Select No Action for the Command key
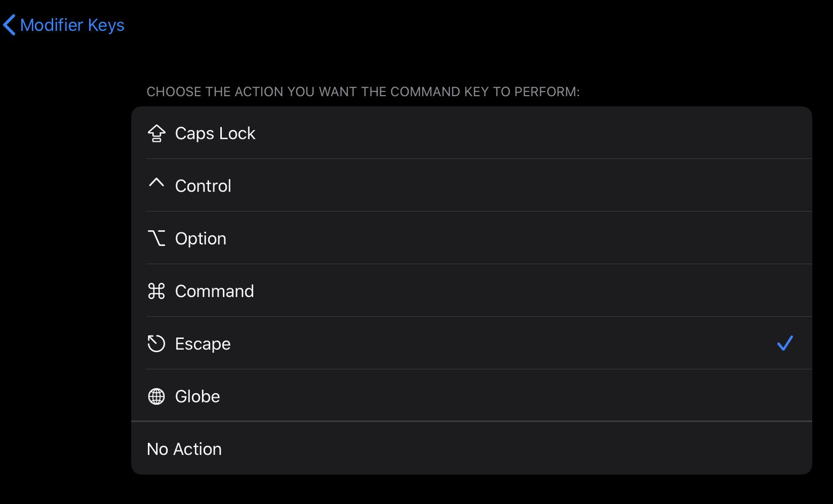This screenshot has width=833, height=504. pos(364,448)
